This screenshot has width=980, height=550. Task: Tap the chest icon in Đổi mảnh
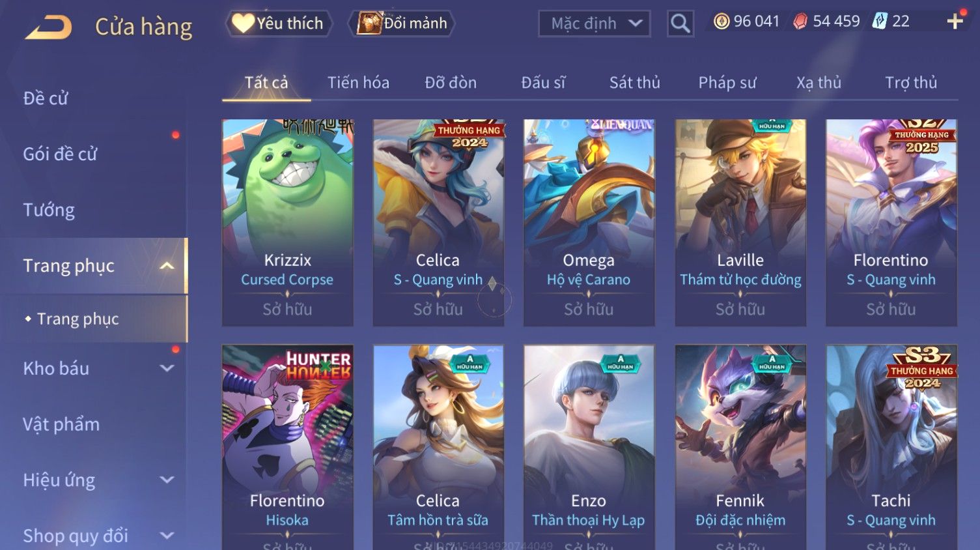click(x=369, y=23)
